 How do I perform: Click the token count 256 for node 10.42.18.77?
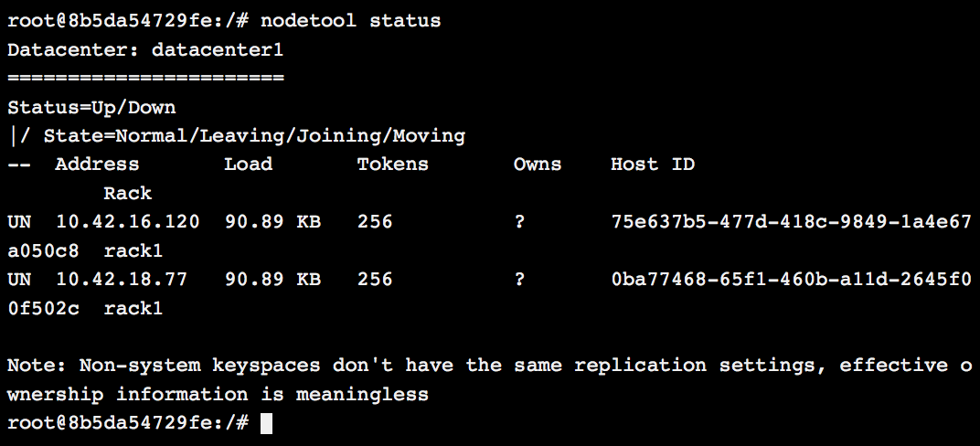375,280
